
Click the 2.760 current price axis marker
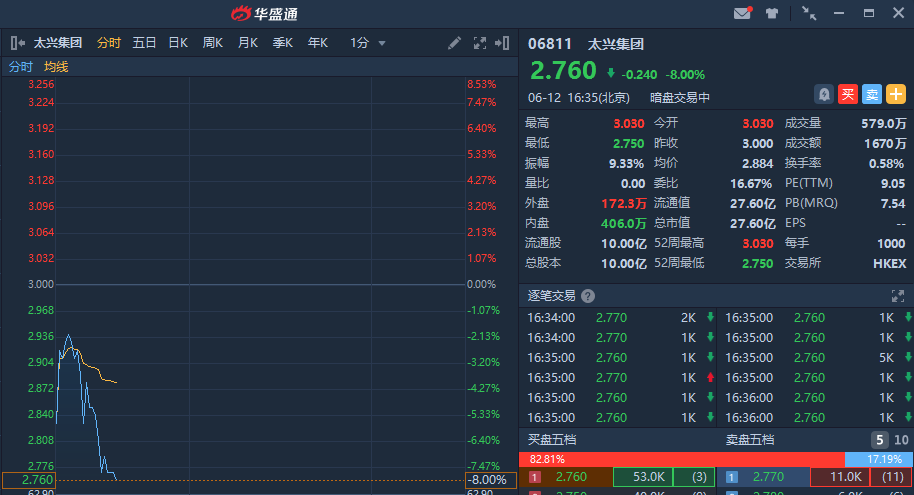(29, 480)
